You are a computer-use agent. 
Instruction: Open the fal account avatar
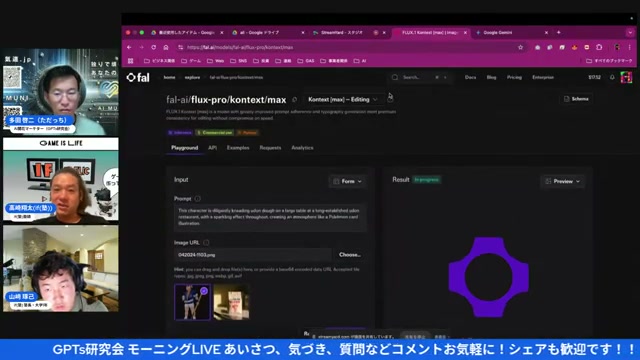tap(626, 77)
